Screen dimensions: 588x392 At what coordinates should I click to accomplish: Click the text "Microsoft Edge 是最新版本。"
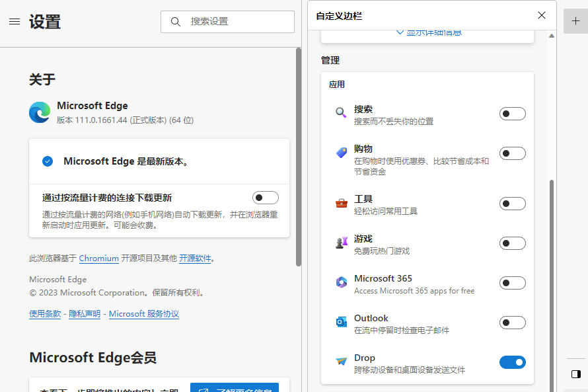(126, 161)
